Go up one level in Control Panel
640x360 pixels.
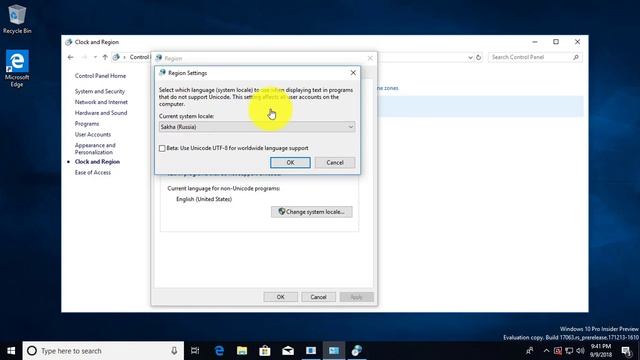[x=105, y=57]
